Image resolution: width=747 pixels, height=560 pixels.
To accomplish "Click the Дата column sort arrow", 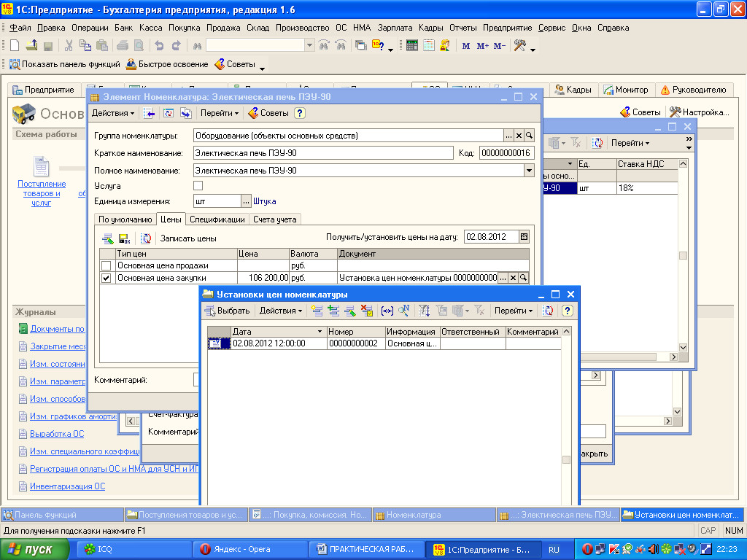I will coord(320,332).
